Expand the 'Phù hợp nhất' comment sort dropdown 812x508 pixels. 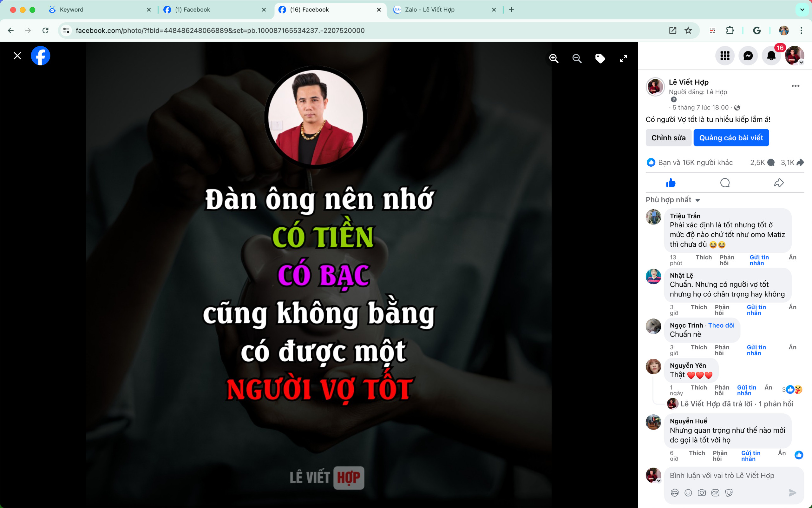tap(672, 200)
